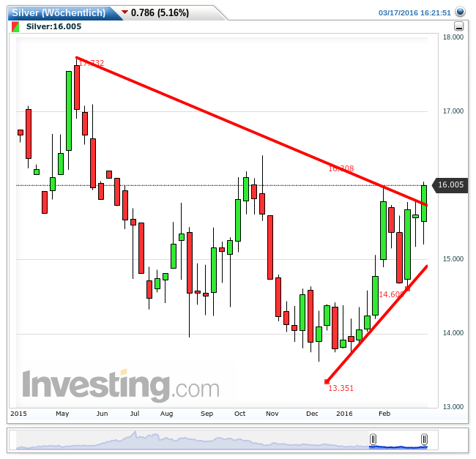
Task: Click the 0.786 (5.16%) change value
Action: (x=160, y=12)
